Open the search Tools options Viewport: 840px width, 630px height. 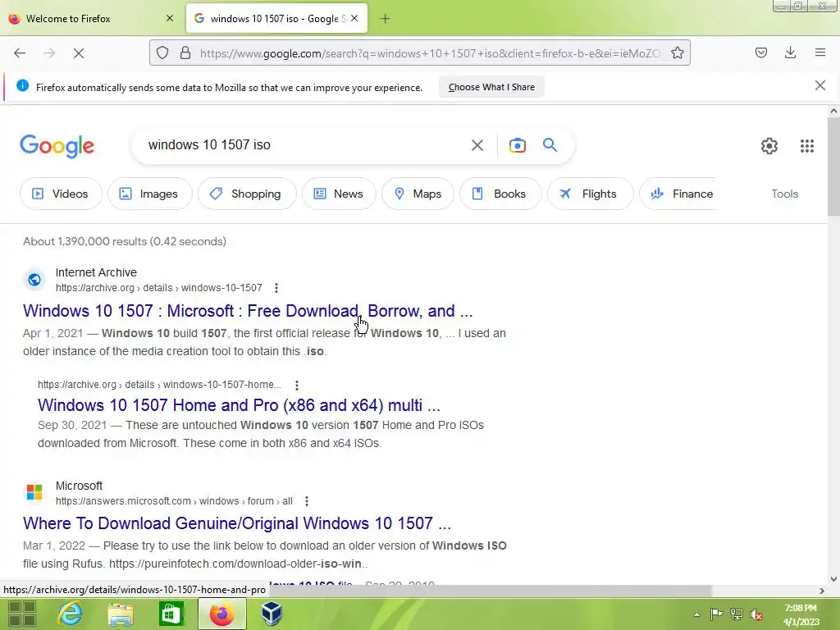(784, 194)
